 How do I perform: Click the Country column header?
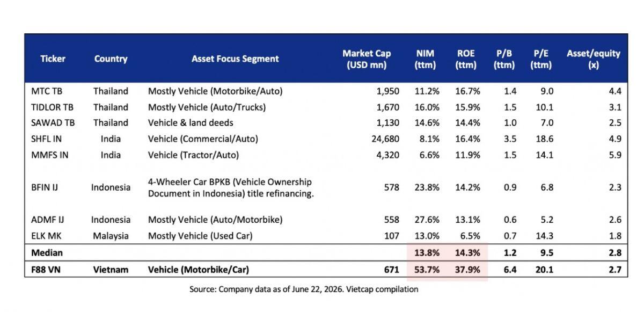[x=111, y=59]
